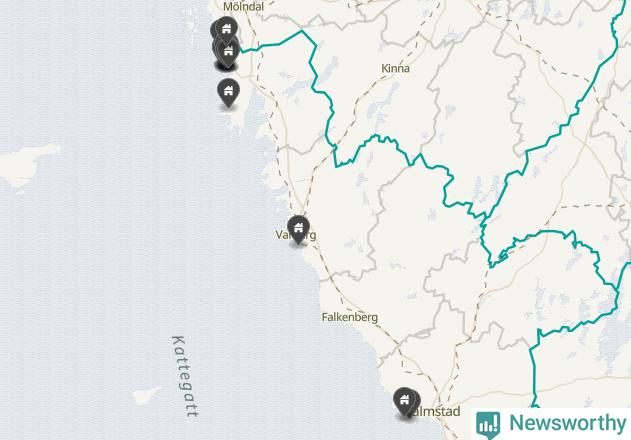
Task: Click the Kinna town label
Action: (396, 68)
